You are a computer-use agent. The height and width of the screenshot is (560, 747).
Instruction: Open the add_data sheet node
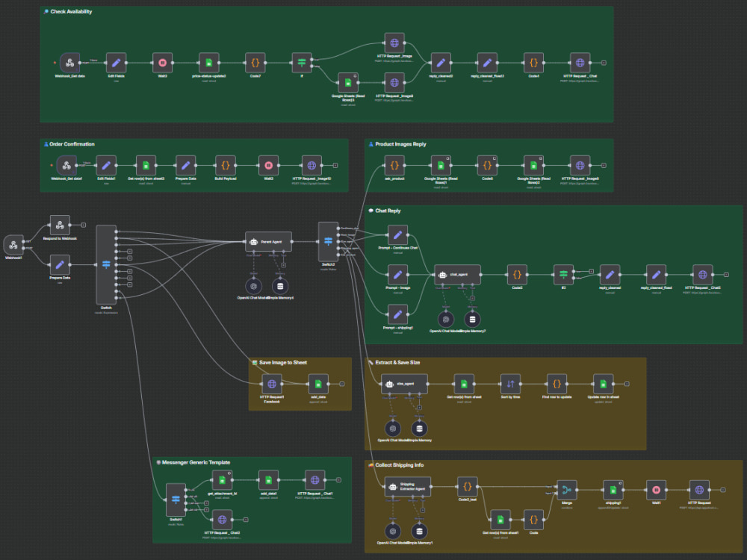tap(318, 384)
